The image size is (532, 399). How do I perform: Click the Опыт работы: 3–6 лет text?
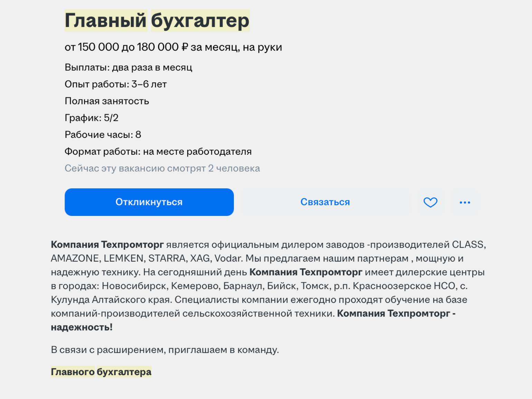click(x=115, y=84)
